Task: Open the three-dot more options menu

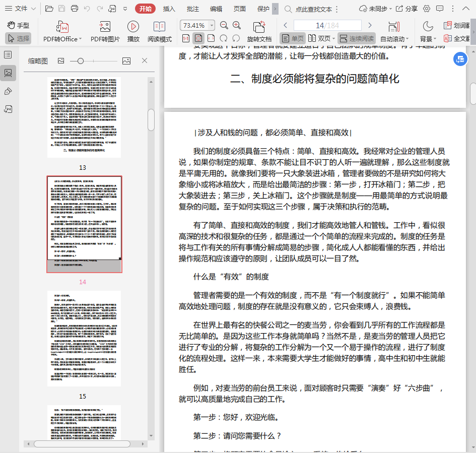Action: [453, 9]
